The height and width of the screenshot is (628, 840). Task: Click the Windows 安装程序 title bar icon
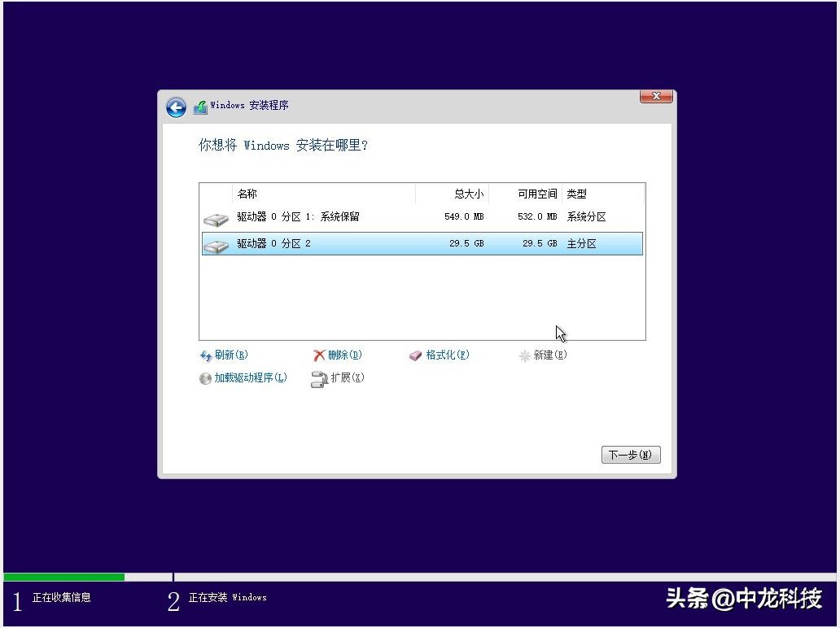pyautogui.click(x=199, y=105)
